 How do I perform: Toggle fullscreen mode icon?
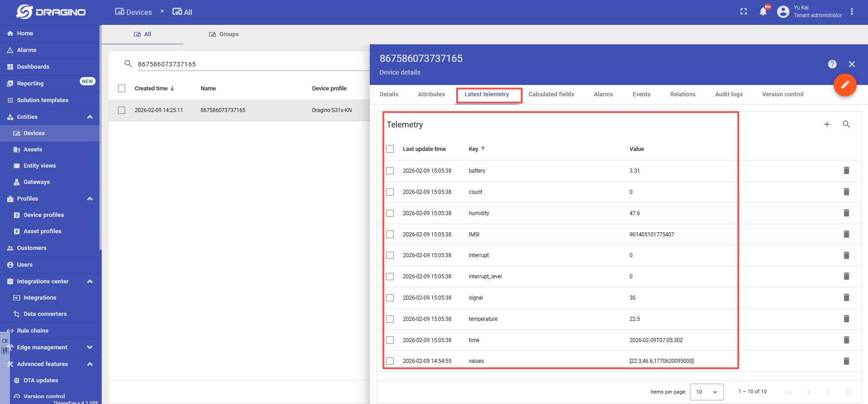pyautogui.click(x=744, y=12)
